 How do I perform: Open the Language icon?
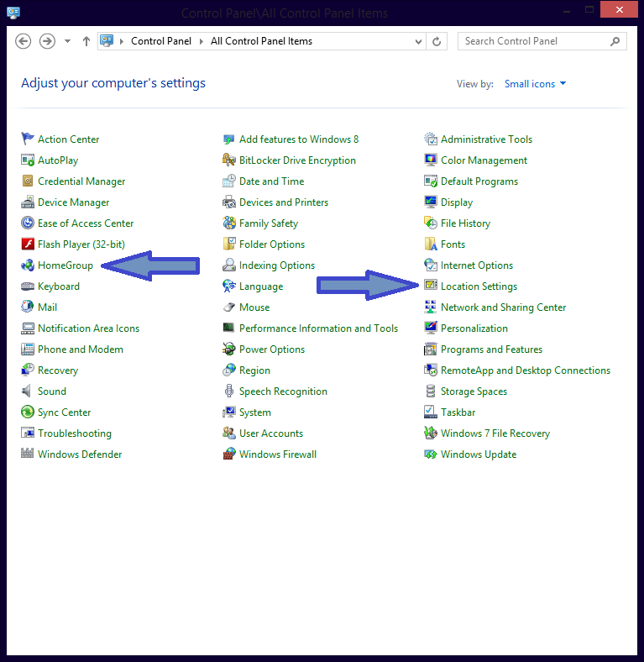[x=228, y=286]
